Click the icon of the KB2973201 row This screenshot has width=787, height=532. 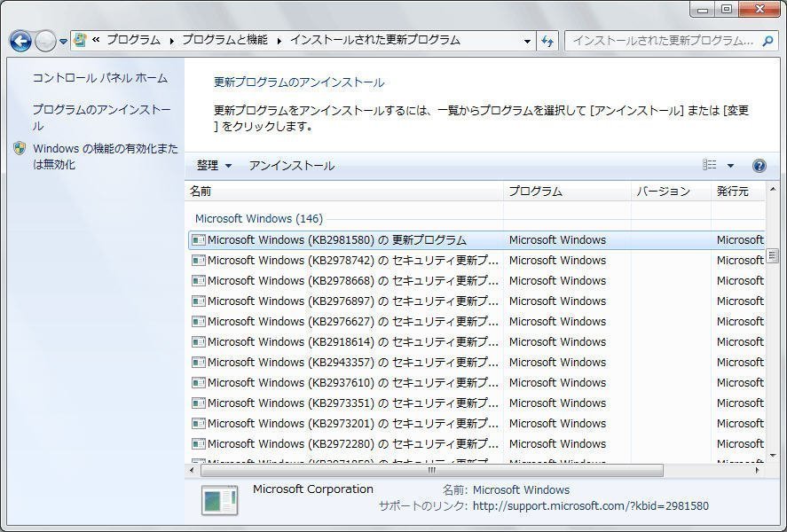point(199,424)
